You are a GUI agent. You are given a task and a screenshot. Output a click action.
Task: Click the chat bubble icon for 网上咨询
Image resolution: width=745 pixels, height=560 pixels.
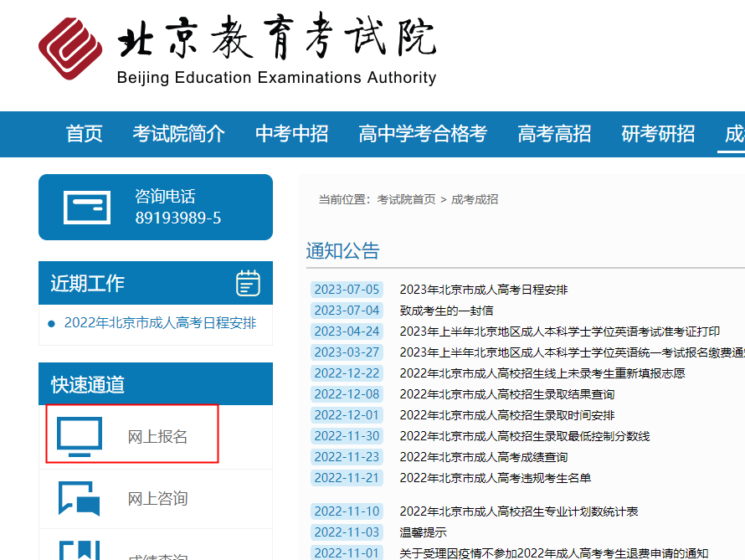click(80, 499)
